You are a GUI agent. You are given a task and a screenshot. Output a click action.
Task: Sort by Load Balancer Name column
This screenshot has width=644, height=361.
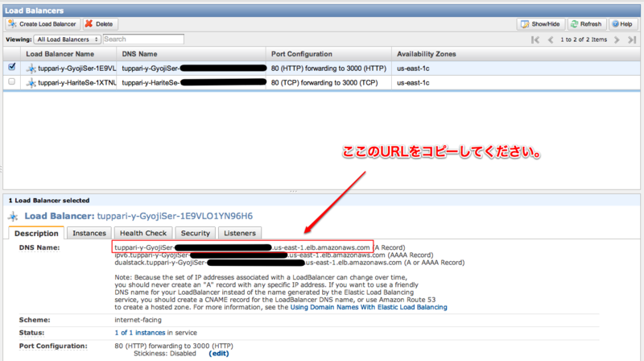tap(60, 54)
